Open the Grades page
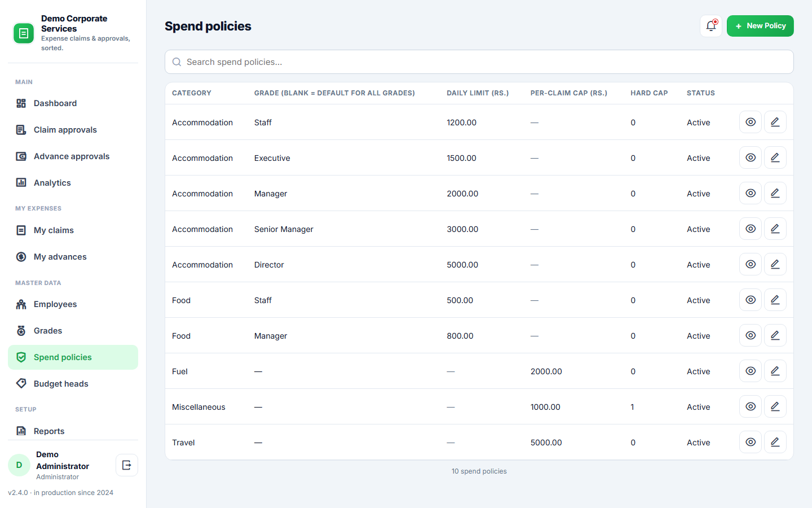This screenshot has height=508, width=812. [x=73, y=331]
